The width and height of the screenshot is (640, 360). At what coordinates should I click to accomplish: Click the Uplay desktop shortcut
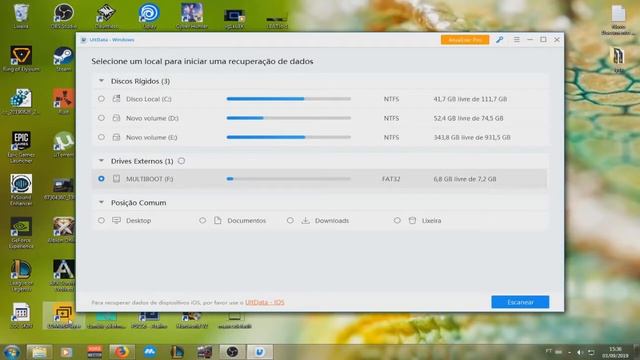(149, 16)
